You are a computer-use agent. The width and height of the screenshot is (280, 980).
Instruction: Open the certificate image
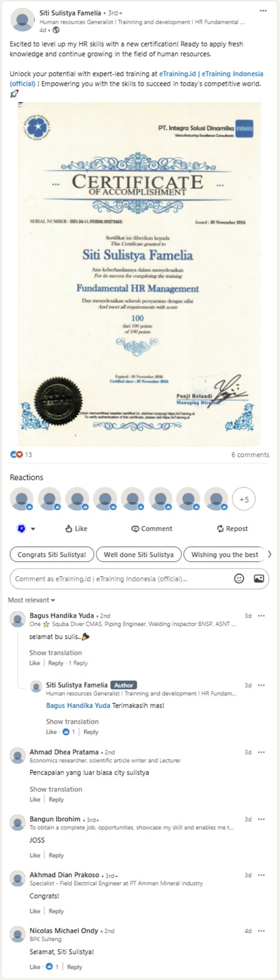(x=140, y=274)
